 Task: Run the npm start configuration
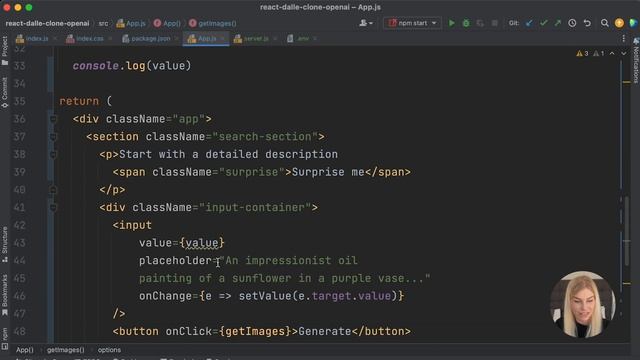click(451, 23)
